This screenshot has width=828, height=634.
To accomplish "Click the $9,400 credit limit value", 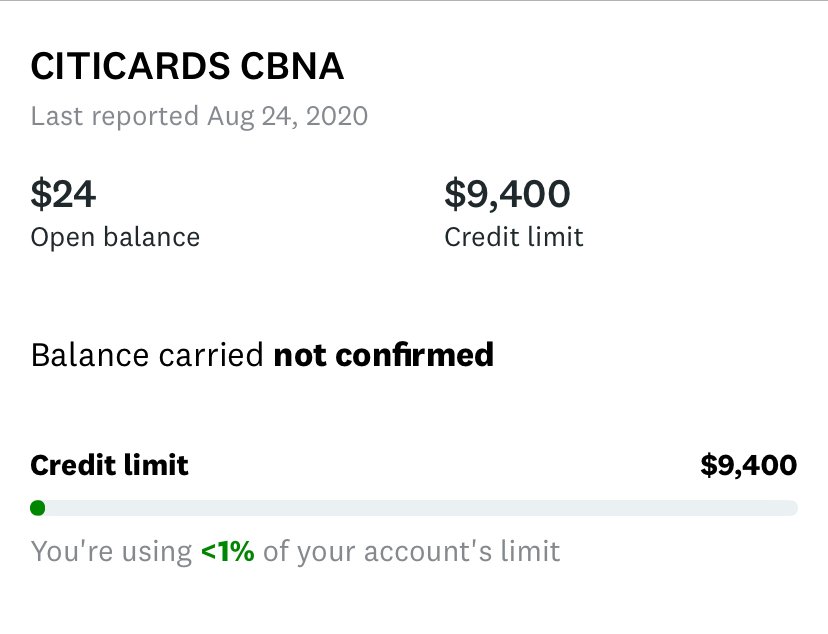I will pyautogui.click(x=507, y=194).
